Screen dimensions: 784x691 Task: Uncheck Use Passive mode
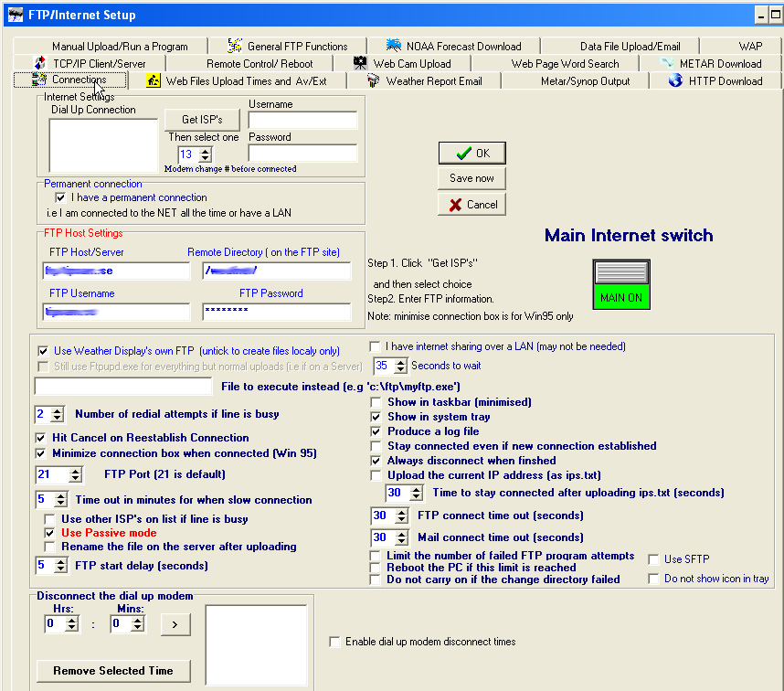pos(49,533)
